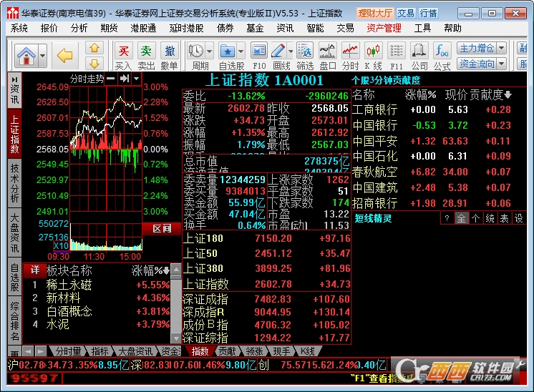Toggle the 区间 range button on chart
Viewport: 534px width, 392px height.
coord(162,228)
